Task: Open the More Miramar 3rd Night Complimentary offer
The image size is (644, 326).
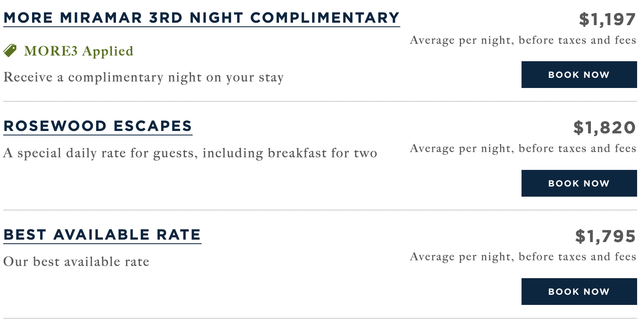Action: (202, 18)
